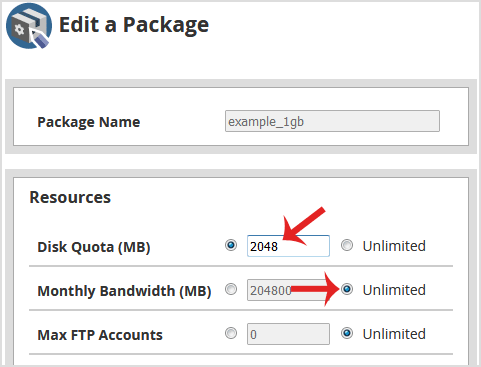This screenshot has width=481, height=367.
Task: Click the Edit a Package icon
Action: pos(29,26)
